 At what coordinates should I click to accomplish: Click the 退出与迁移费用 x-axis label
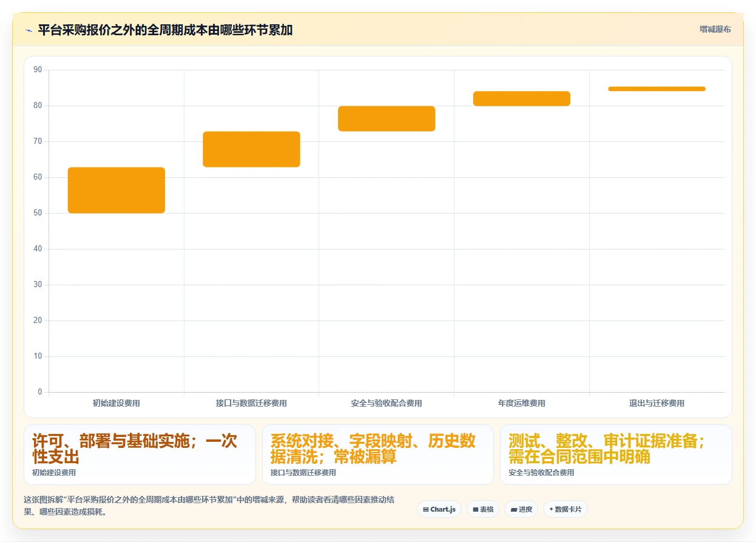coord(656,403)
